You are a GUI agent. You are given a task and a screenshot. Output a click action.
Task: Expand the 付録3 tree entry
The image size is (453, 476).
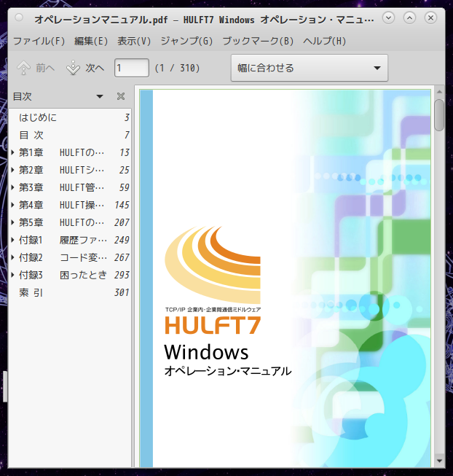click(12, 275)
